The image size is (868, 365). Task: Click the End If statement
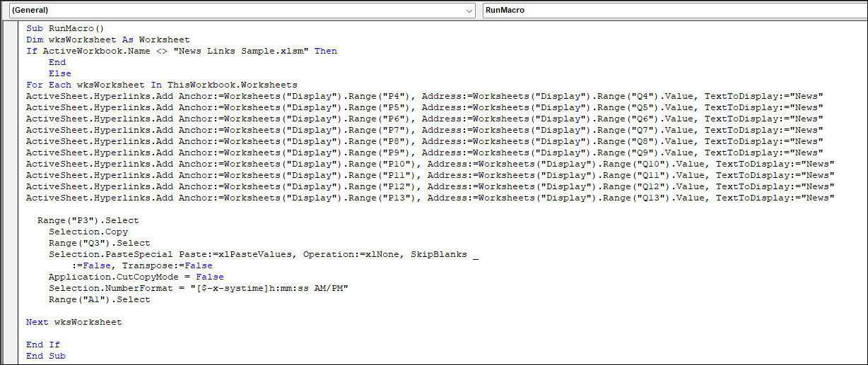[x=43, y=345]
